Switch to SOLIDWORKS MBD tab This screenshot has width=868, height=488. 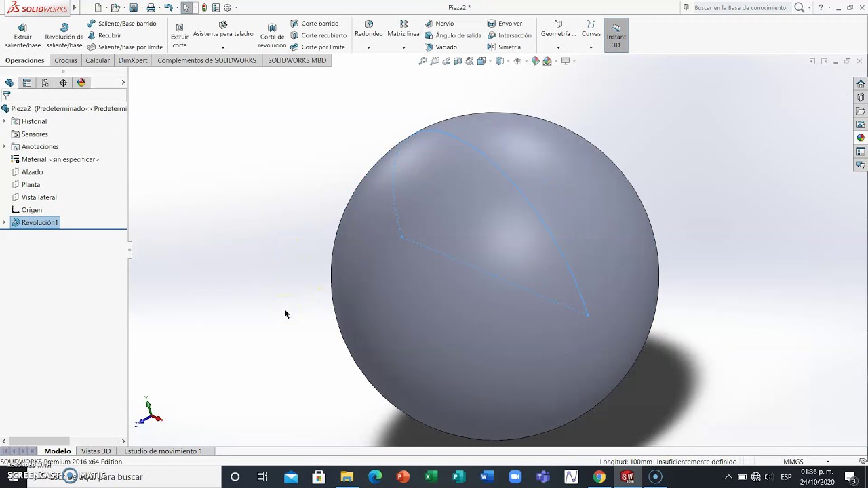pyautogui.click(x=297, y=60)
